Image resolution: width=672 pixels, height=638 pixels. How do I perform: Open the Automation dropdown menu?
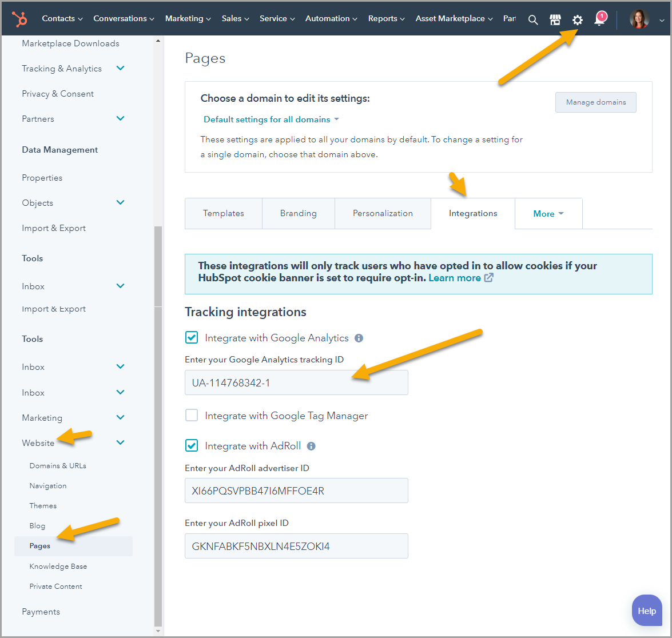(331, 18)
